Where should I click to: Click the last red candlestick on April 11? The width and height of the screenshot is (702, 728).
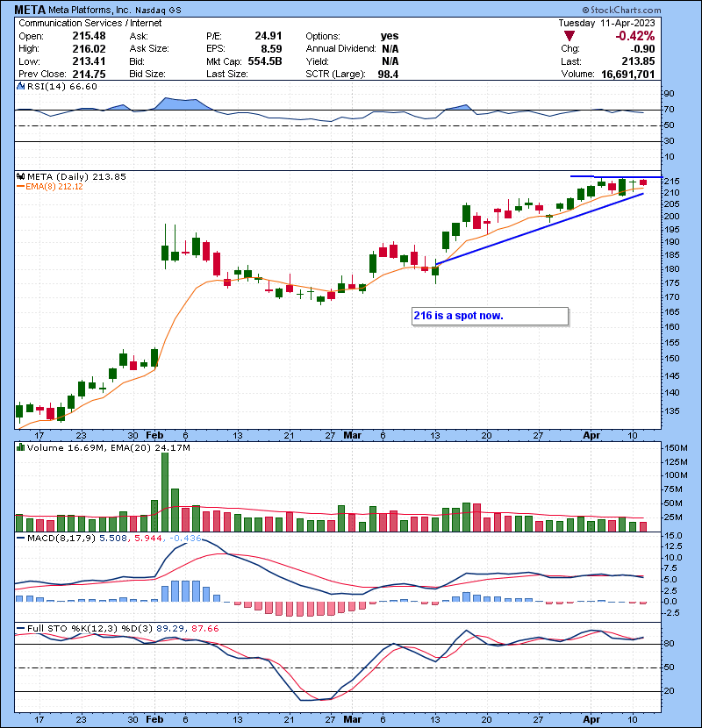pos(643,182)
